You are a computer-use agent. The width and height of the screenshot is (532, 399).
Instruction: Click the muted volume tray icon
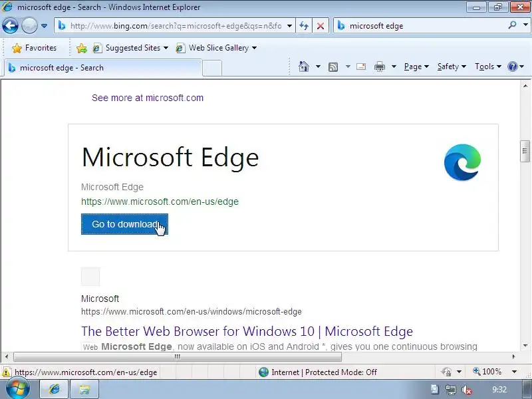[467, 390]
